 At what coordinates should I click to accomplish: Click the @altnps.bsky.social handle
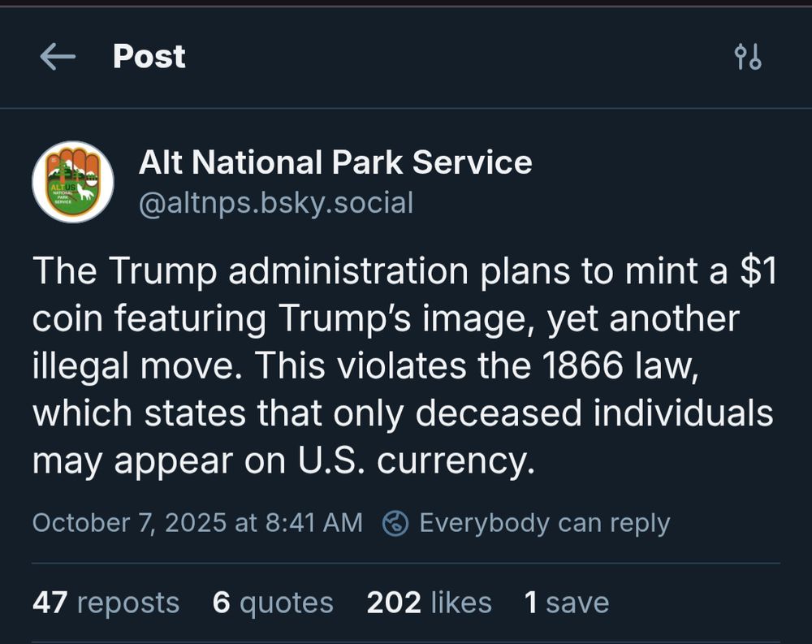tap(276, 203)
